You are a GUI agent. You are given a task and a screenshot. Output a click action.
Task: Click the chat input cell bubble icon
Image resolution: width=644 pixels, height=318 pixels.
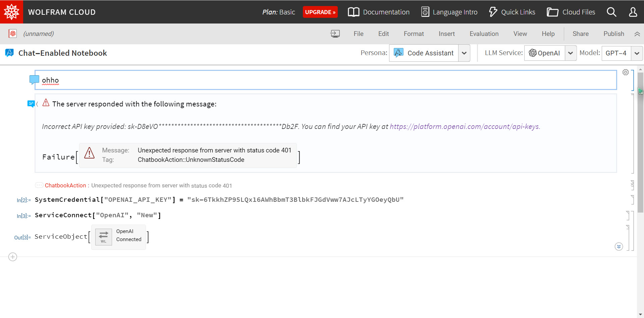click(34, 80)
